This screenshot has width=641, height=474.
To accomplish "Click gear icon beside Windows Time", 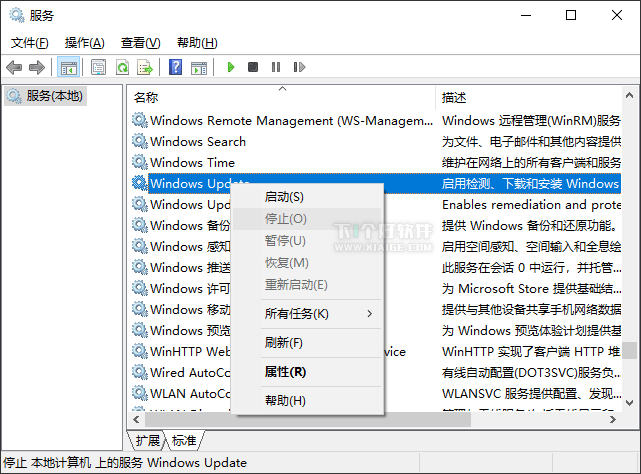I will (139, 162).
